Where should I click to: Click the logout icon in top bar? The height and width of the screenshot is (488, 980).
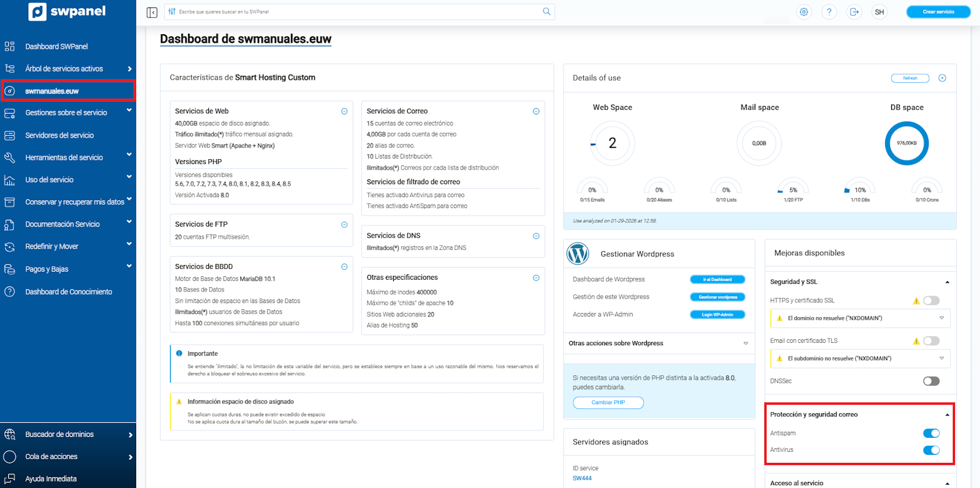tap(854, 12)
